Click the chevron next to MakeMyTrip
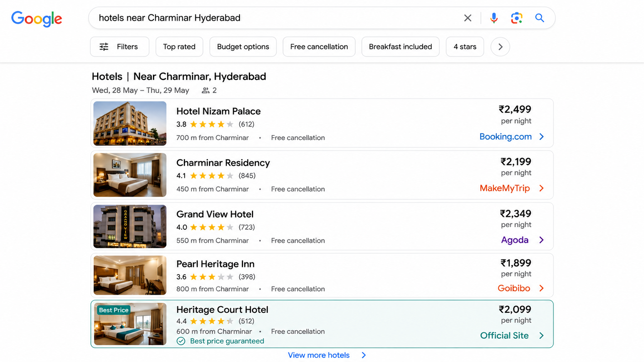The image size is (644, 362). coord(542,188)
